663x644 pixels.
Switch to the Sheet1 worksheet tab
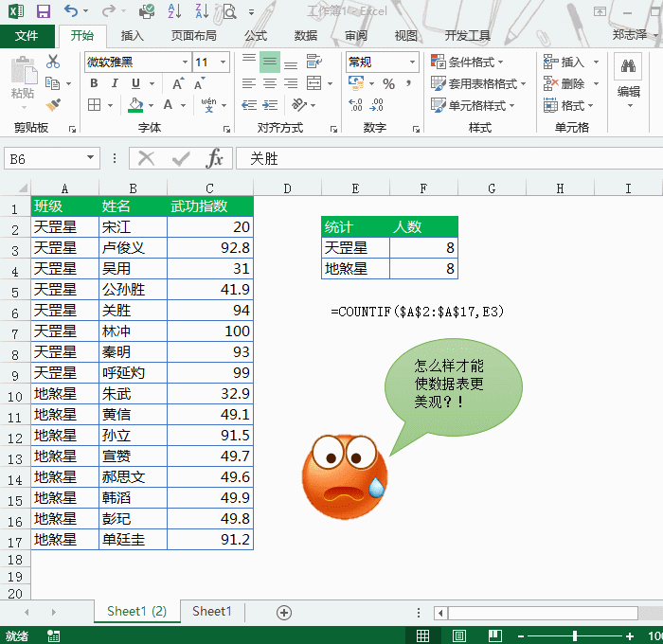click(211, 612)
